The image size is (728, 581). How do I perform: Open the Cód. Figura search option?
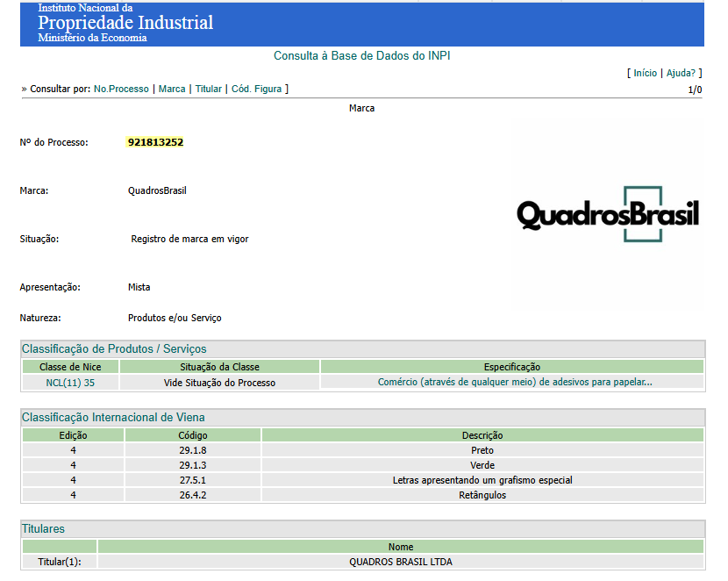pos(256,89)
